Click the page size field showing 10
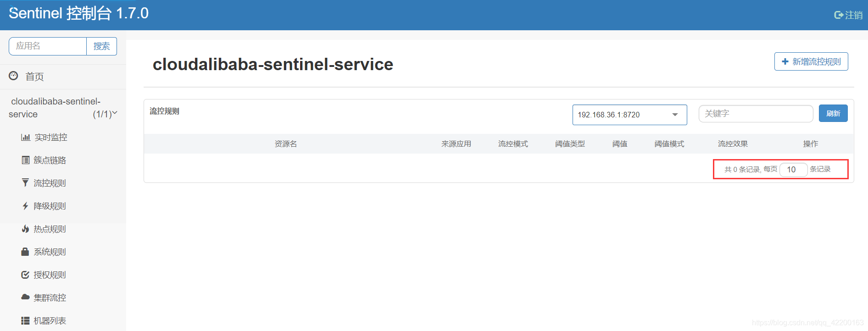The width and height of the screenshot is (868, 331). click(793, 170)
